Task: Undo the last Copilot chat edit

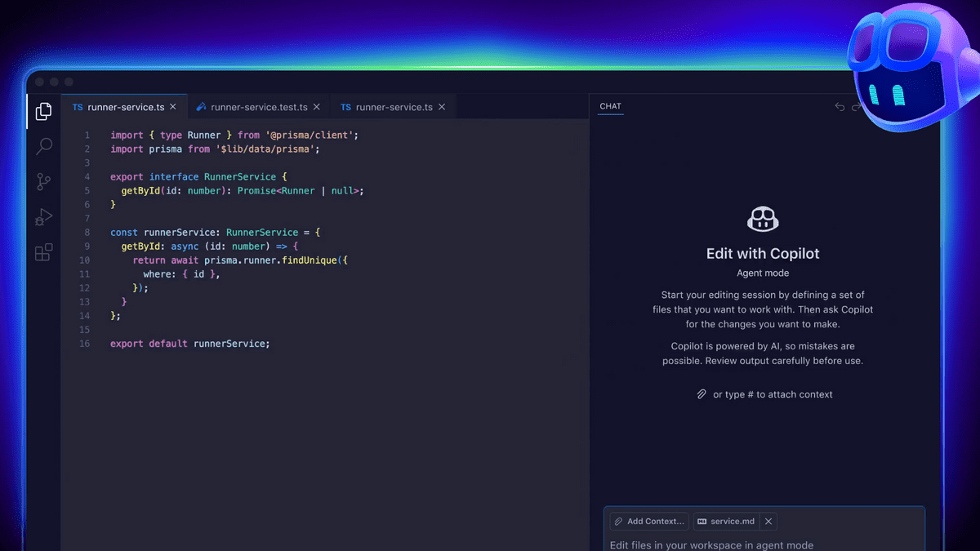Action: click(840, 106)
